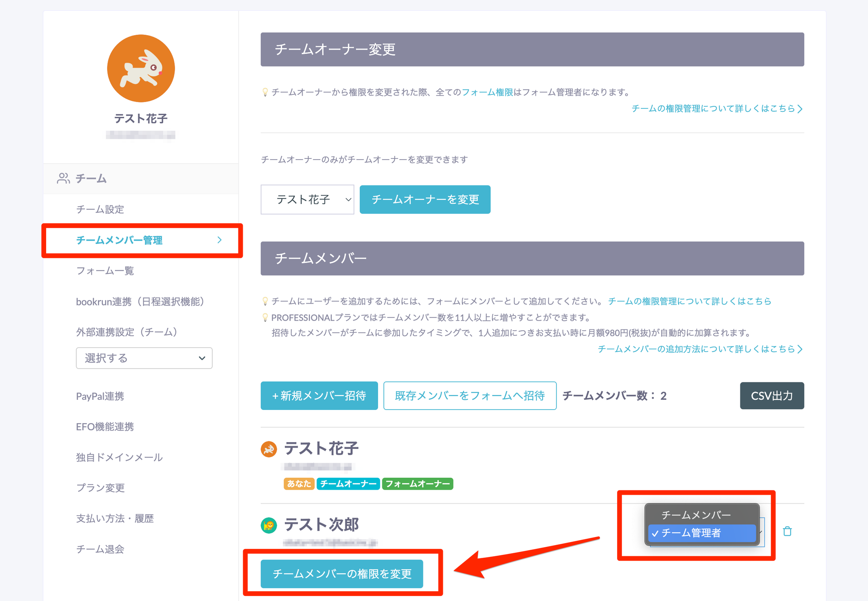The width and height of the screenshot is (868, 601).
Task: Click 既存メンバーをフォームへ招待 button
Action: 470,396
